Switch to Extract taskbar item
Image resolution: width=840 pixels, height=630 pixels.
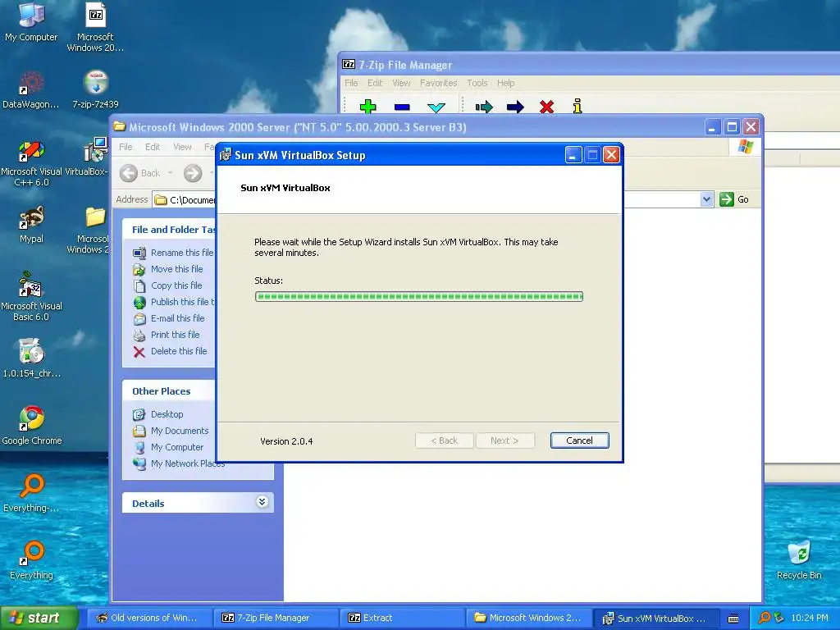pos(402,618)
